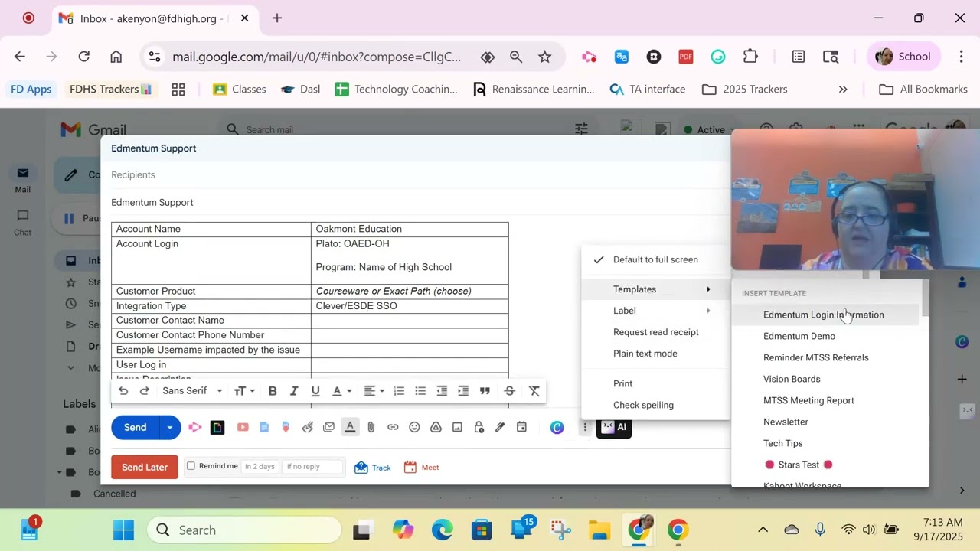Toggle confidential mode lock icon

pyautogui.click(x=479, y=427)
